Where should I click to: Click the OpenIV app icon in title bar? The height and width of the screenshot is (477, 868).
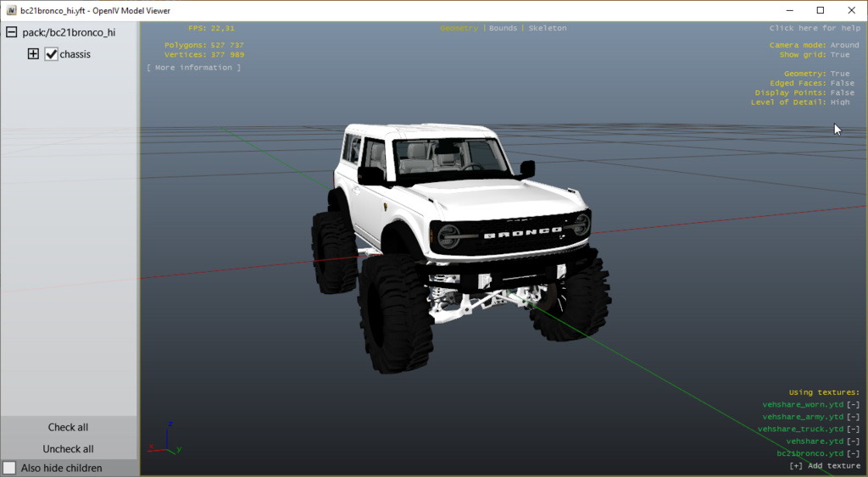point(11,10)
